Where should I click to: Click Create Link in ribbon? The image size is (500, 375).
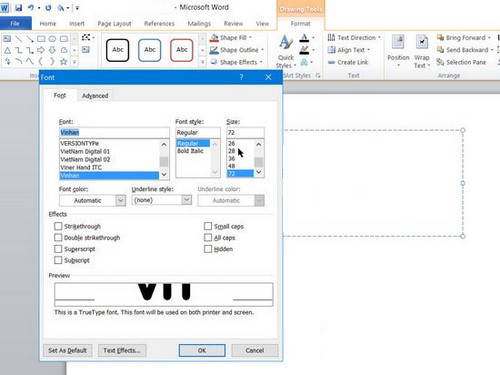tap(348, 62)
